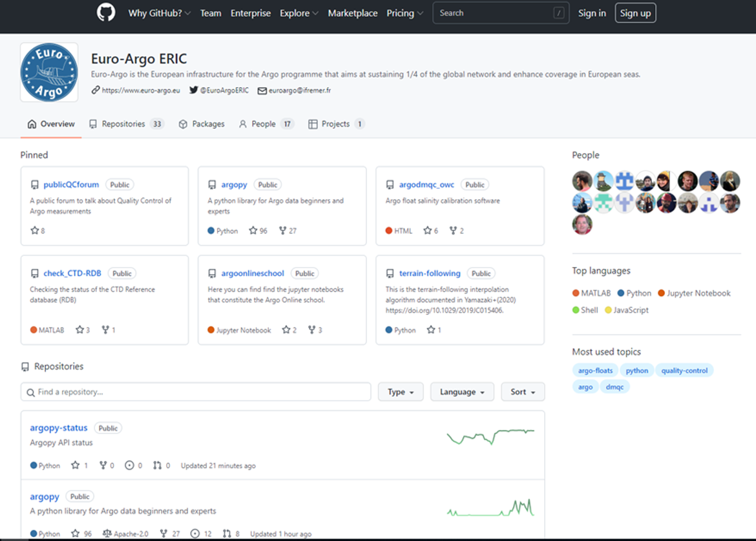
Task: Open forks icon on check_CTD-RDB card
Action: [x=105, y=330]
